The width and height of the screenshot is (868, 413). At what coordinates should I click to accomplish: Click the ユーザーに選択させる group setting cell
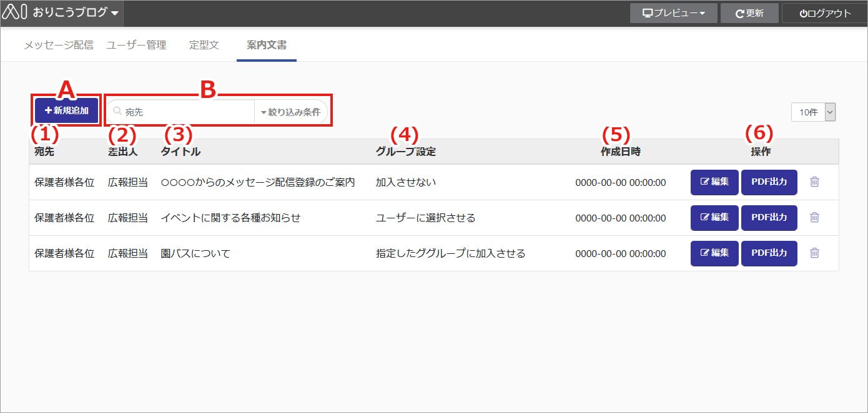pyautogui.click(x=426, y=218)
